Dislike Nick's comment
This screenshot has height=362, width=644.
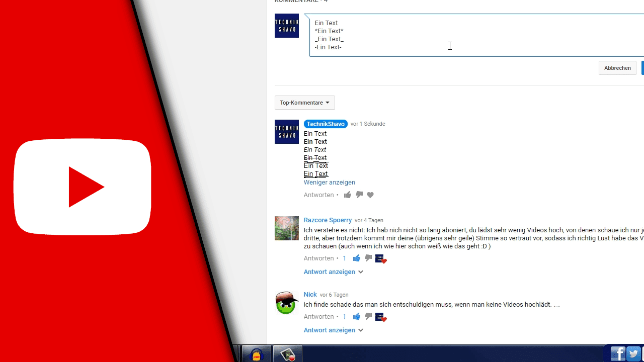(368, 317)
